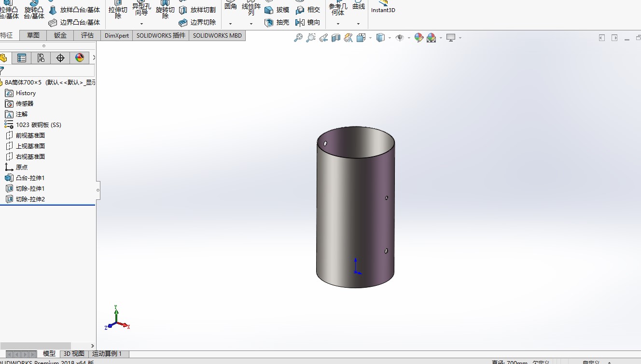Screen dimensions: 641x364
Task: Select the 抽壳 shell tool
Action: pos(277,23)
